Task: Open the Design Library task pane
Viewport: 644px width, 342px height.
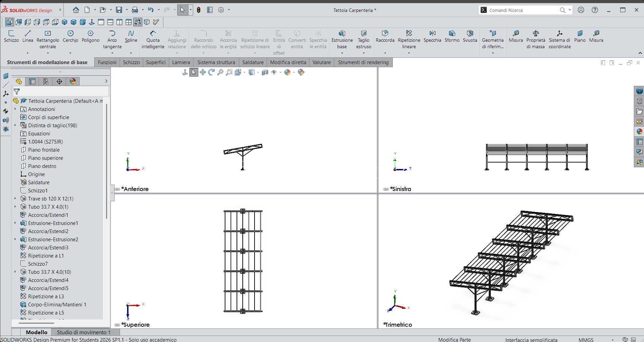Action: click(639, 101)
